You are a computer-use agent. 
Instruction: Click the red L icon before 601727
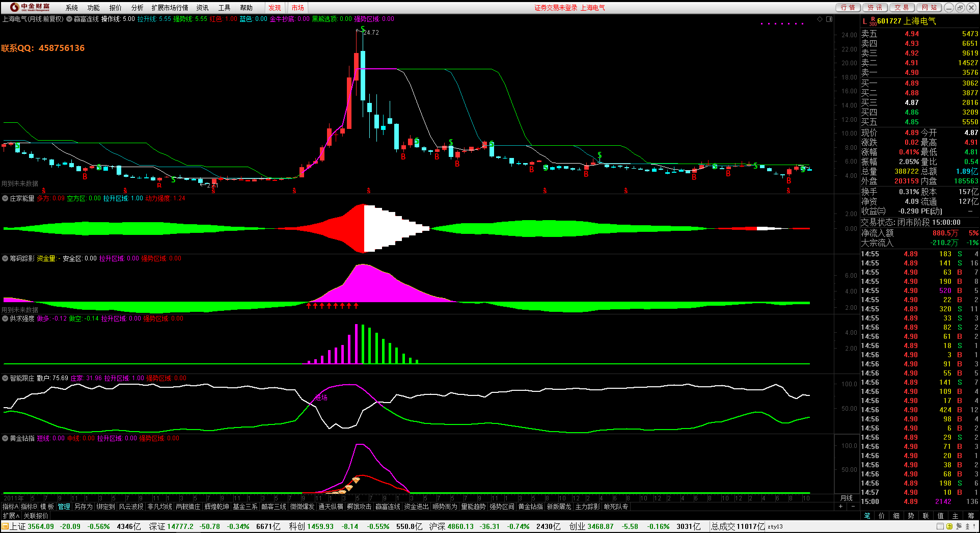coord(865,21)
